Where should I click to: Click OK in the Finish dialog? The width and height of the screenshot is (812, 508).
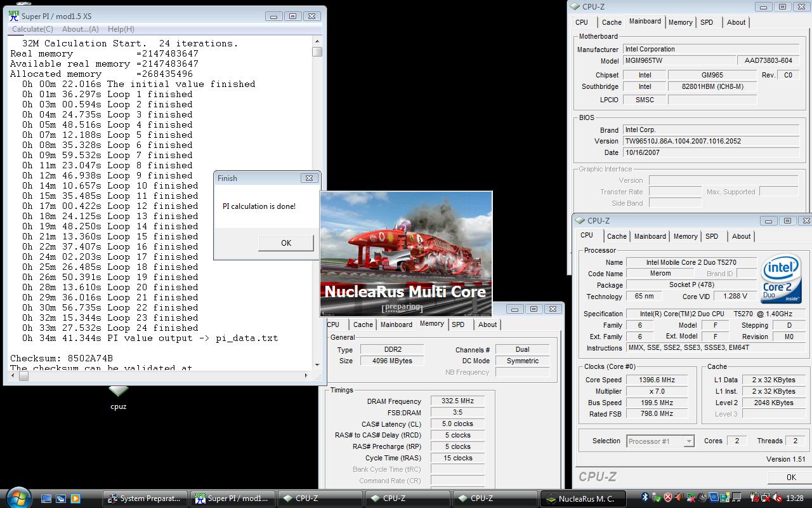tap(286, 243)
